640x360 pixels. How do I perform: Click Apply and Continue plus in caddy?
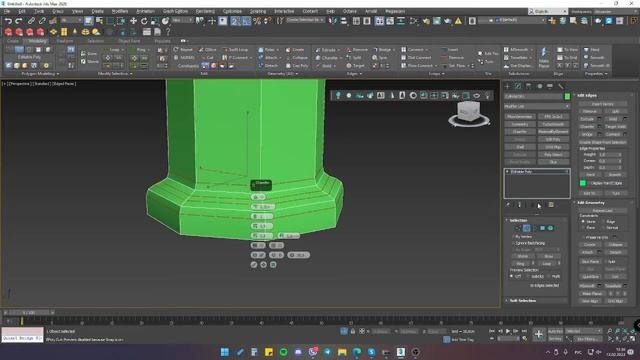(263, 265)
